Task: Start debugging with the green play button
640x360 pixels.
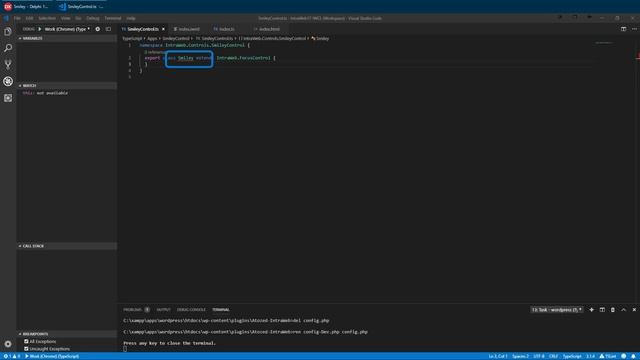Action: pyautogui.click(x=40, y=29)
